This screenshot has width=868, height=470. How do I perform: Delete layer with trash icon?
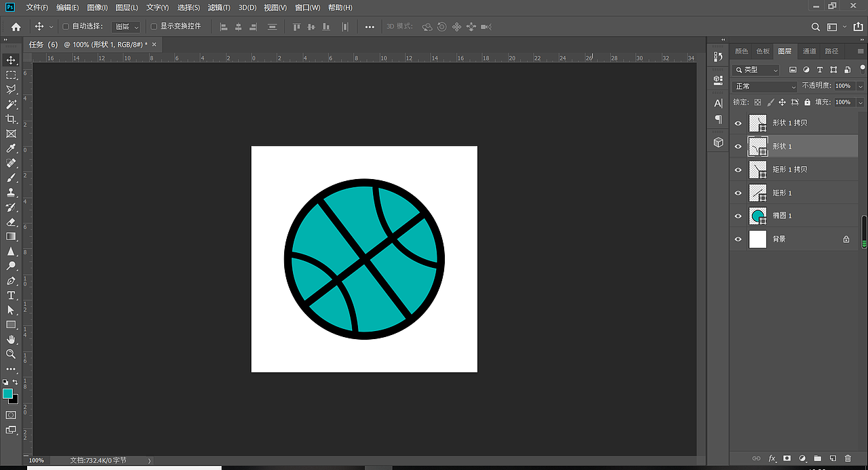click(x=848, y=458)
